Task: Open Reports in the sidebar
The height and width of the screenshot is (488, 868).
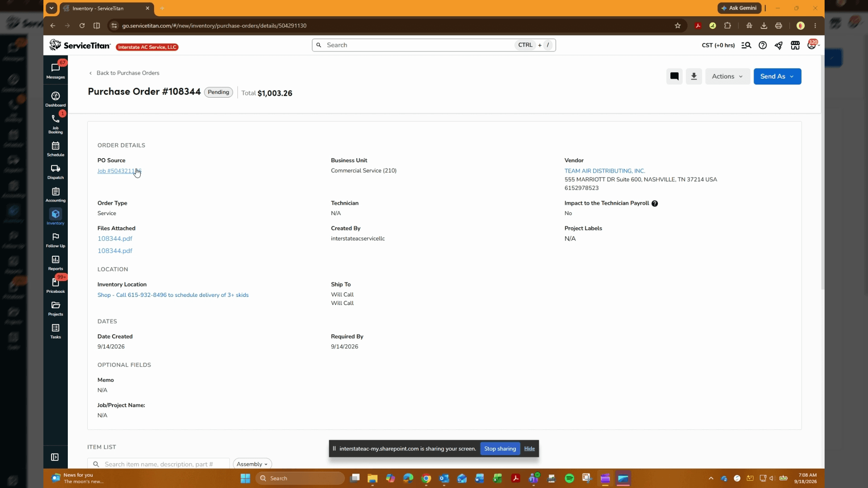Action: (56, 263)
